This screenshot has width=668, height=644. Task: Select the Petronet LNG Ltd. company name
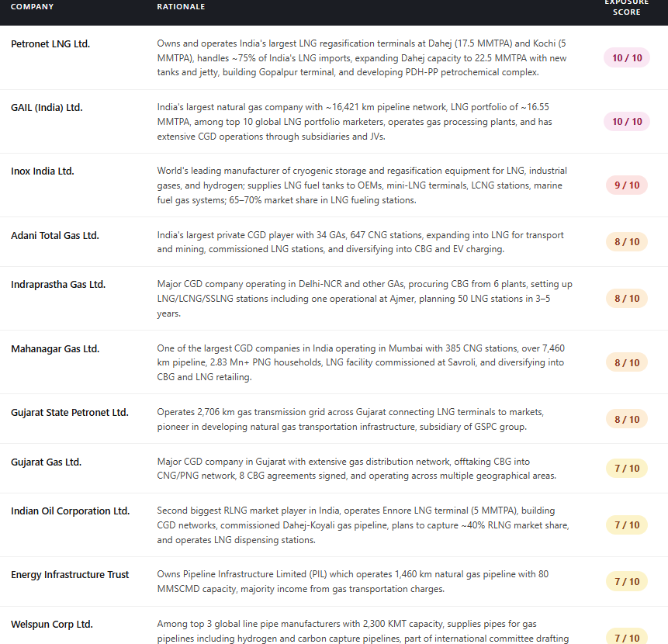(50, 44)
